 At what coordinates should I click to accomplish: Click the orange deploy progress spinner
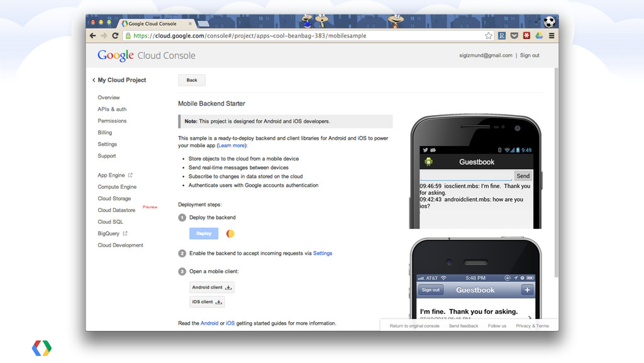230,233
